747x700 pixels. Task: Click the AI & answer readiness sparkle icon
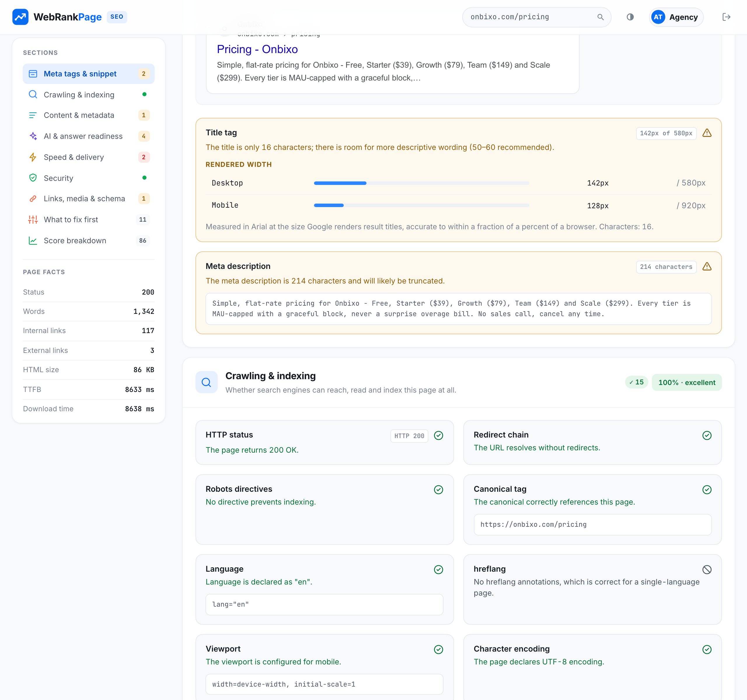(x=33, y=136)
